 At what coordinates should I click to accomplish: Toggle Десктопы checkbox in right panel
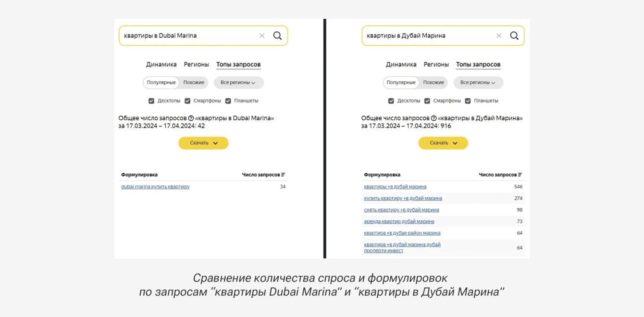[391, 101]
